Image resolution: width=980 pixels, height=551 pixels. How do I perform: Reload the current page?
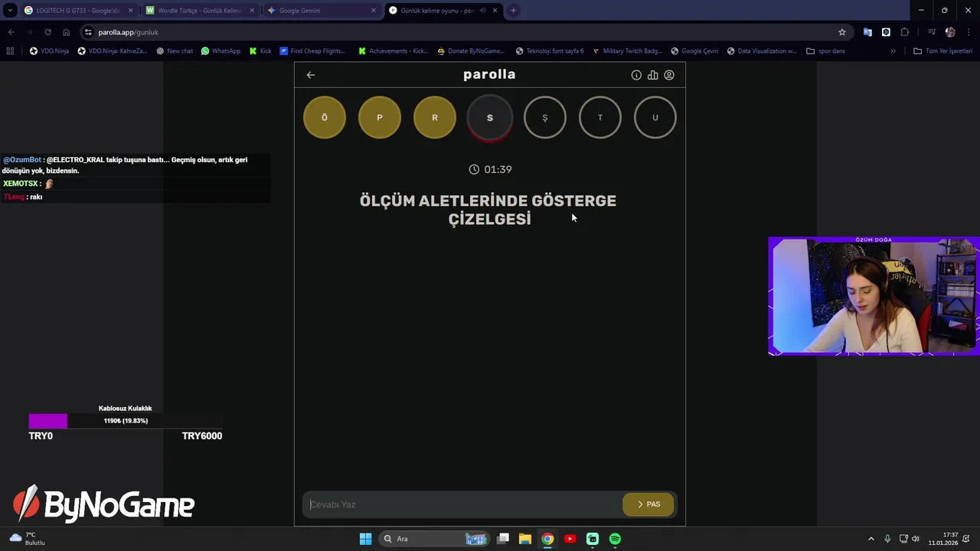[x=47, y=32]
